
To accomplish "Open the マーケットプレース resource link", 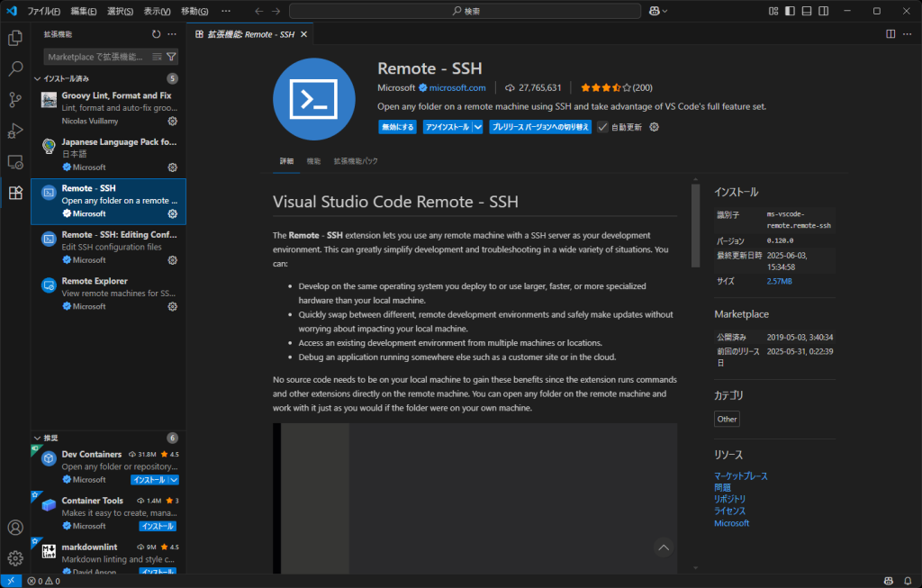I will point(741,475).
